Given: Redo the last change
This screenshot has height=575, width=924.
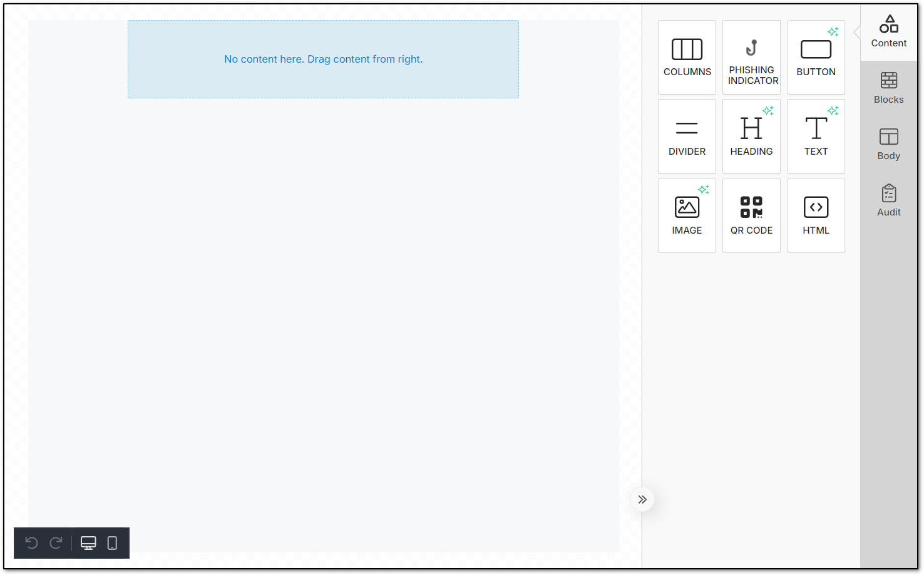Looking at the screenshot, I should [56, 543].
